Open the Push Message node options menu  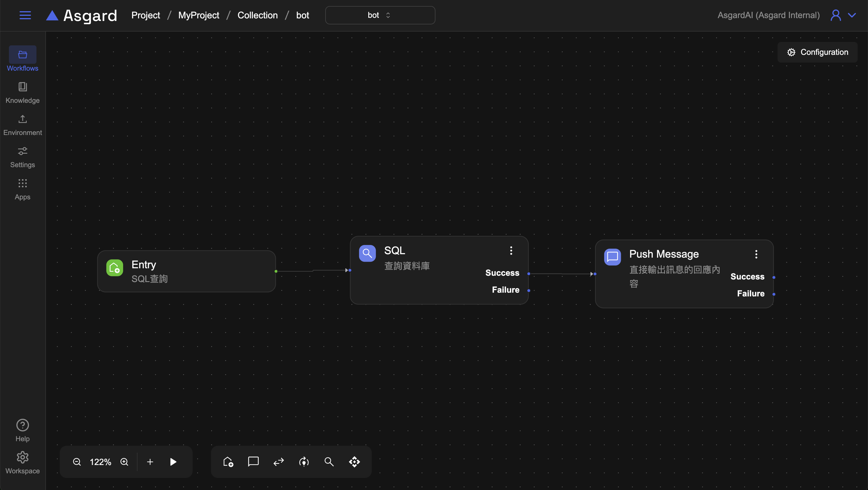coord(756,254)
